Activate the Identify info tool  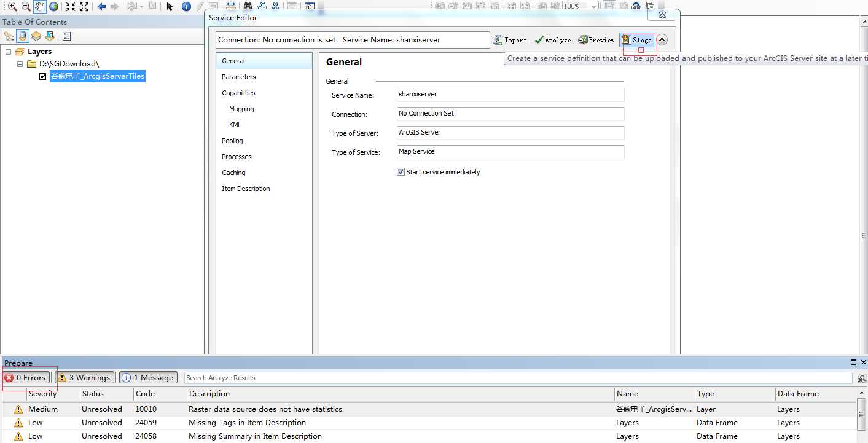coord(186,7)
